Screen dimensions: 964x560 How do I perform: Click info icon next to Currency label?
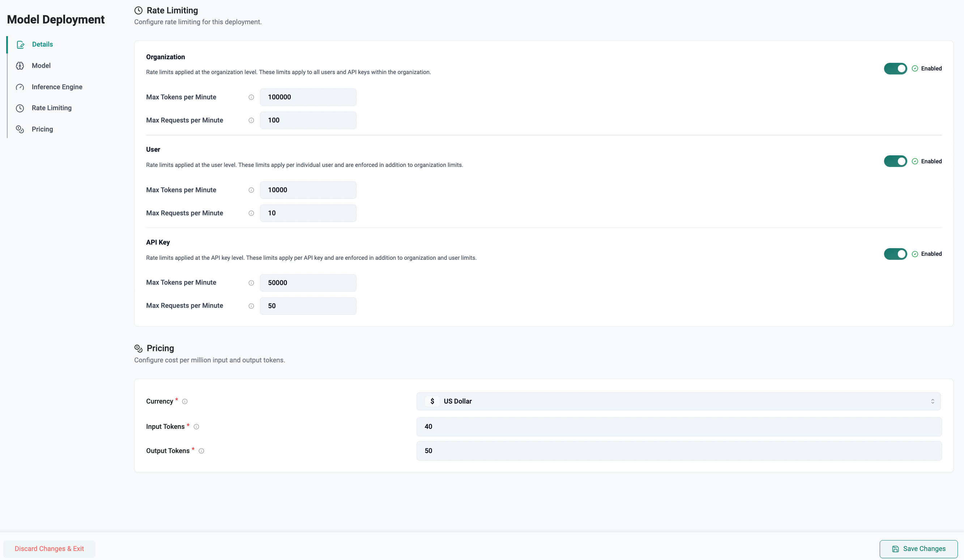click(185, 401)
